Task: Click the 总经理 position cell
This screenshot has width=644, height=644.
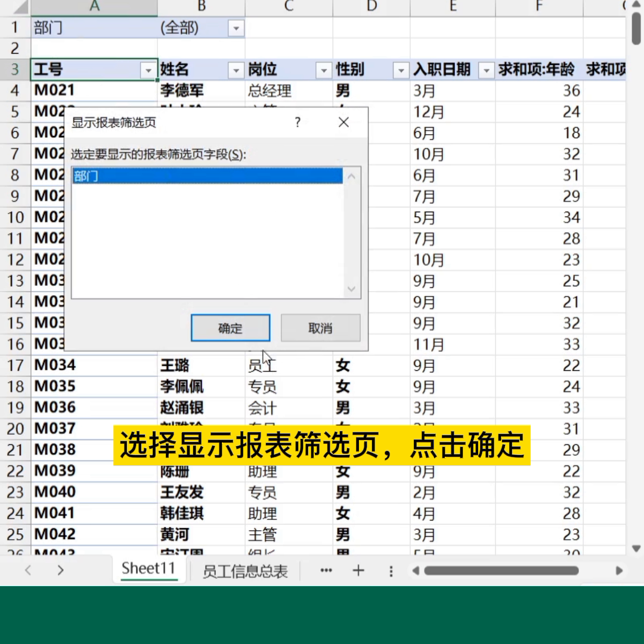Action: [x=289, y=91]
